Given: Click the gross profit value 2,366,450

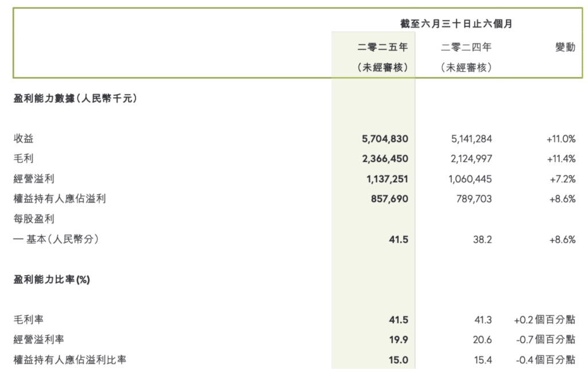Looking at the screenshot, I should tap(385, 159).
